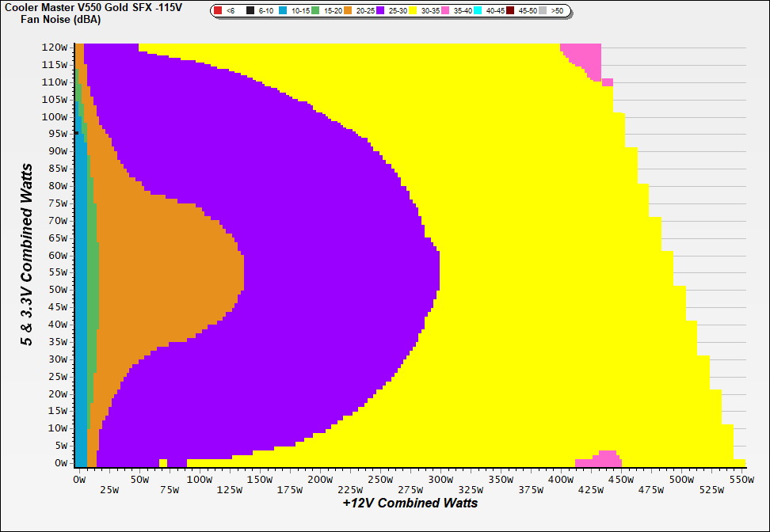
Task: Click the 550W label on the horizontal axis
Action: (x=741, y=480)
